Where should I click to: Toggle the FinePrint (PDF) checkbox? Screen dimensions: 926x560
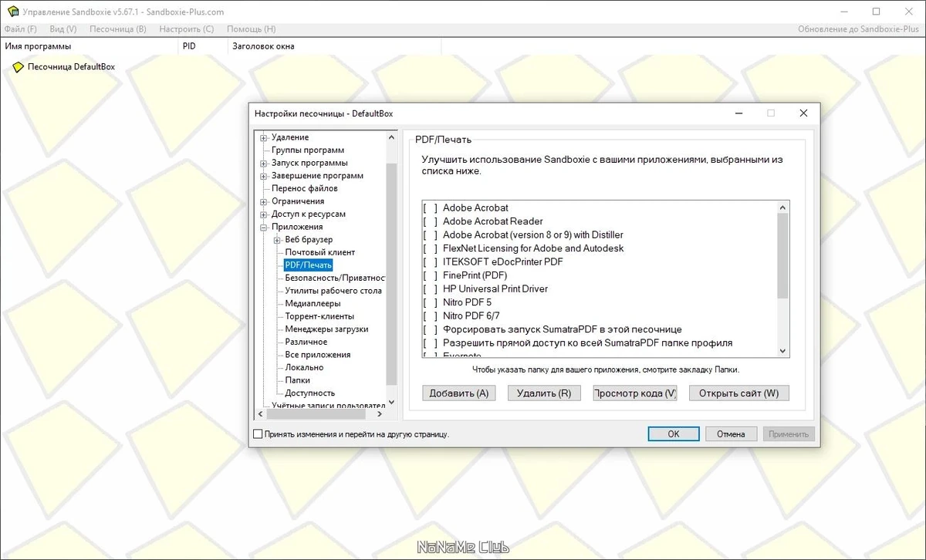(x=430, y=275)
